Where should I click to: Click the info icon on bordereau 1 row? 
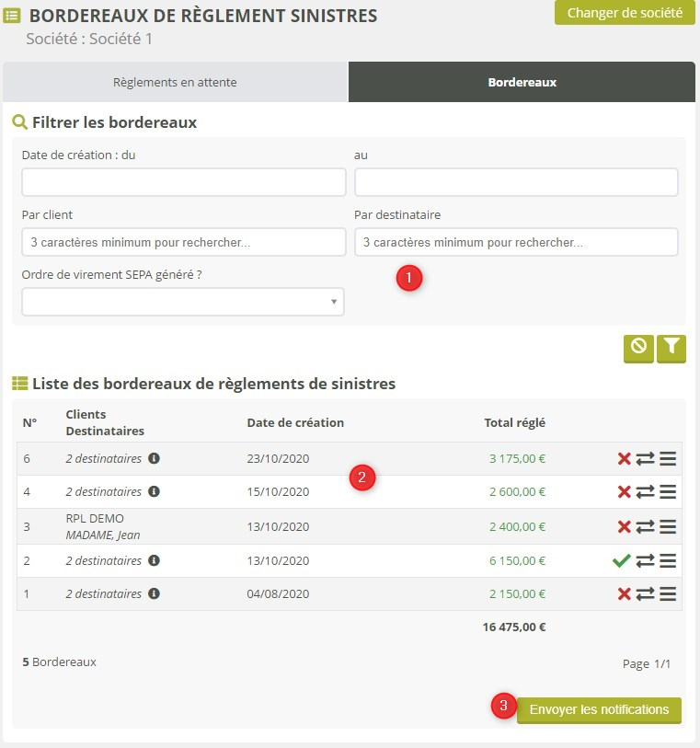point(155,593)
